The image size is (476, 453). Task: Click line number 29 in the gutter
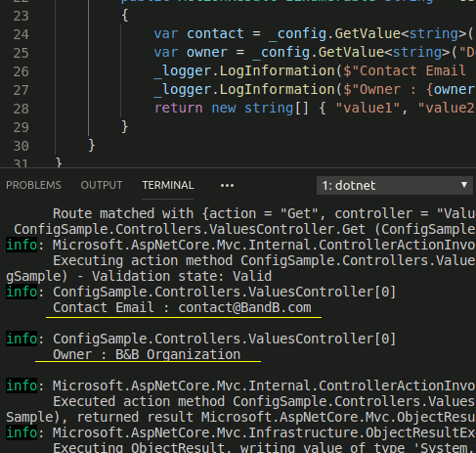click(x=22, y=127)
